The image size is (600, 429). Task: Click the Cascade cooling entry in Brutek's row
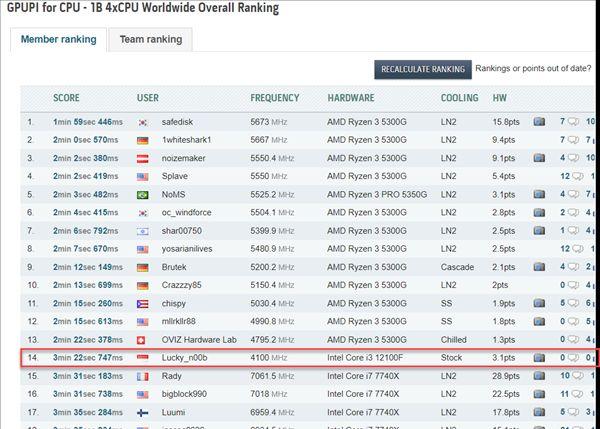click(457, 267)
